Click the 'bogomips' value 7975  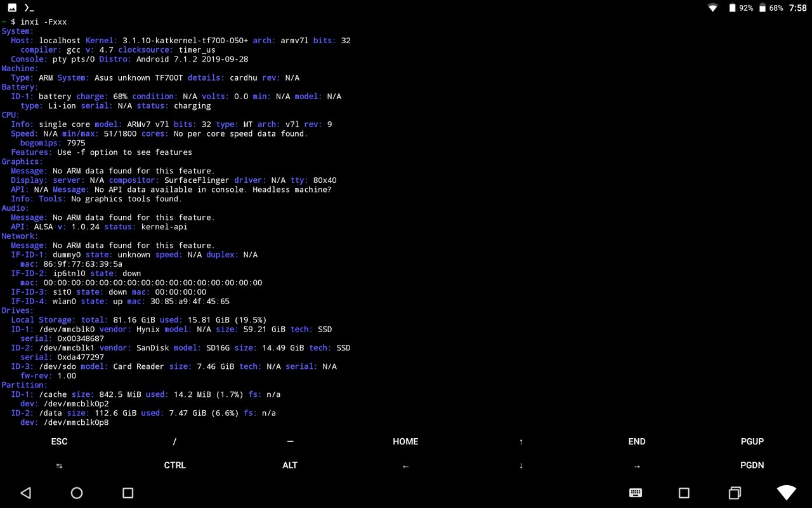pyautogui.click(x=76, y=143)
